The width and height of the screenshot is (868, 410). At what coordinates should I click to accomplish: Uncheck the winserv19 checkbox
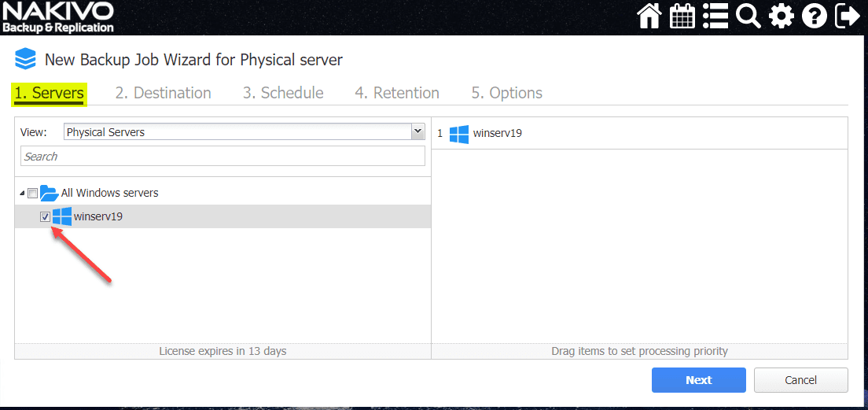[46, 216]
